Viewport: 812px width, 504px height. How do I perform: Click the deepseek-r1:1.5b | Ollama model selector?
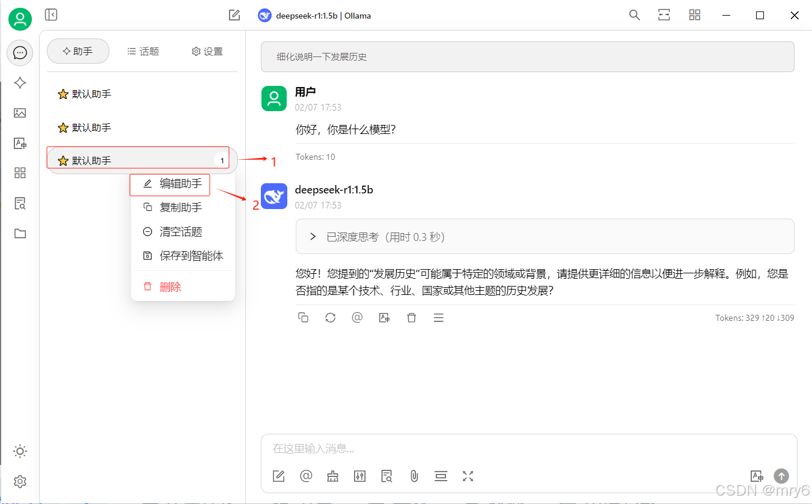[x=314, y=16]
